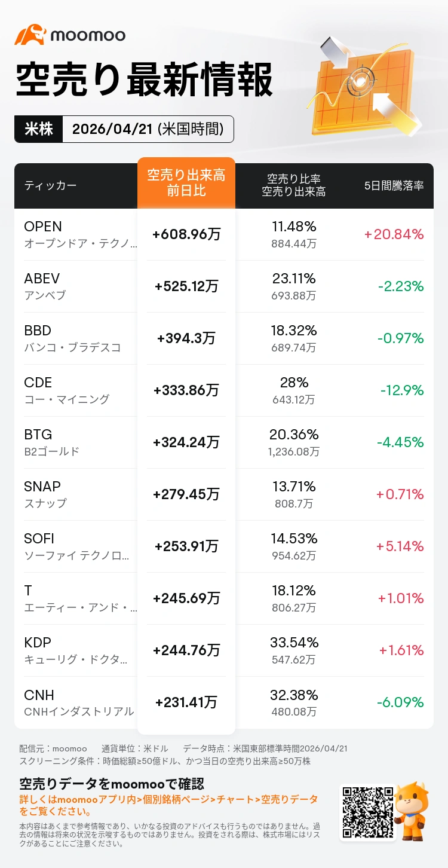The image size is (448, 868).
Task: Select the 米株 market tab
Action: pos(38,129)
